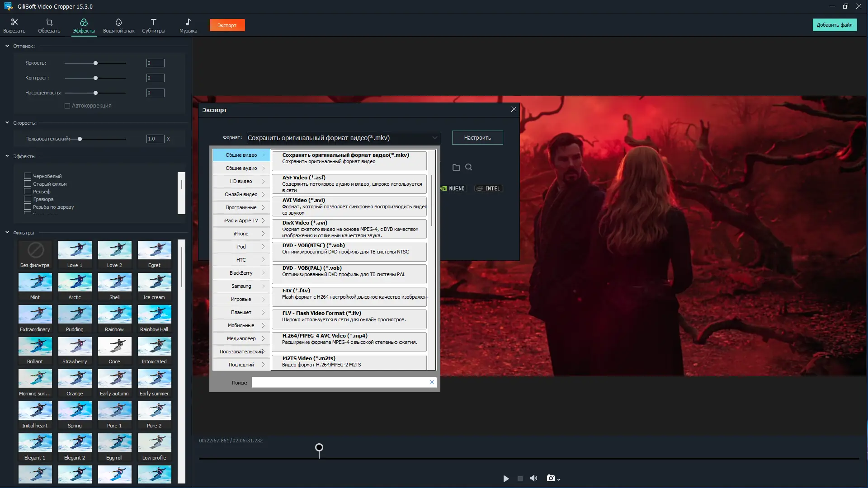Select the Вырезать (cut) tool
Image resolution: width=868 pixels, height=488 pixels.
(x=14, y=25)
